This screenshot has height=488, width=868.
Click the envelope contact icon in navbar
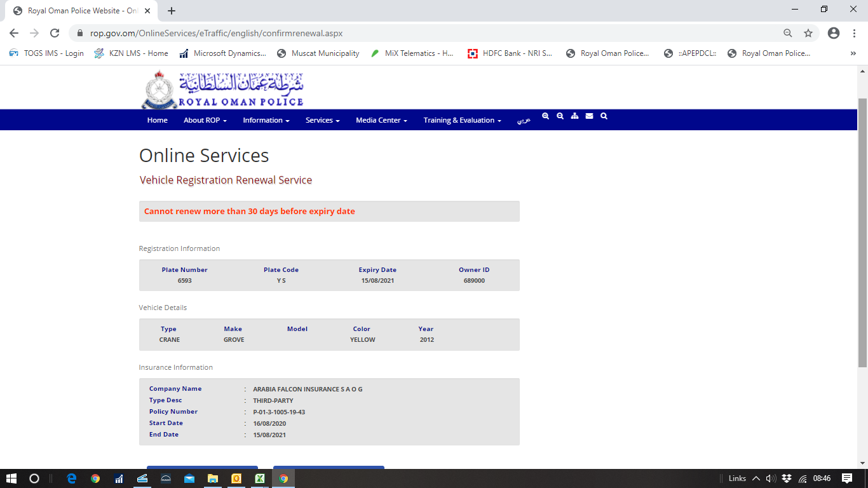(x=589, y=116)
